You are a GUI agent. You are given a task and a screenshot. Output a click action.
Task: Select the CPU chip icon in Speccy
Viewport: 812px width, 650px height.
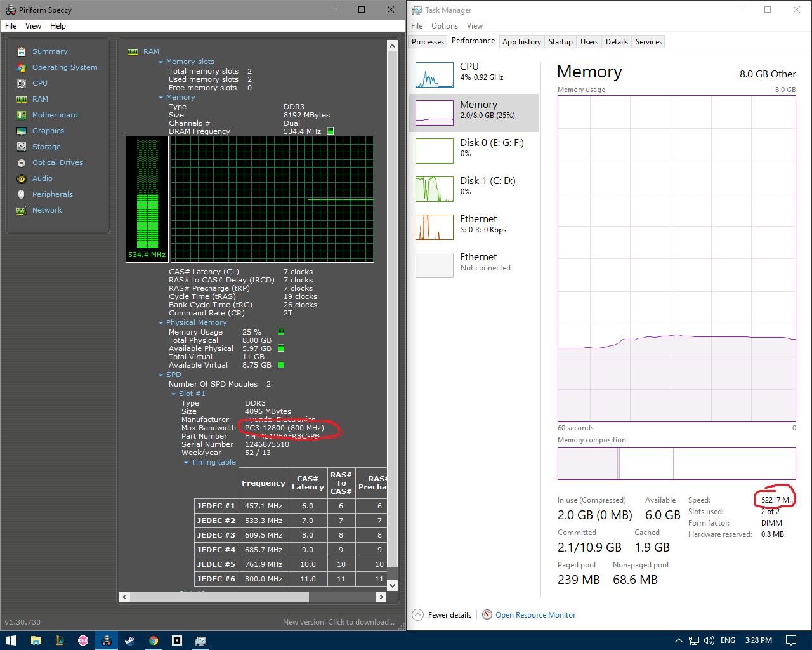(22, 83)
